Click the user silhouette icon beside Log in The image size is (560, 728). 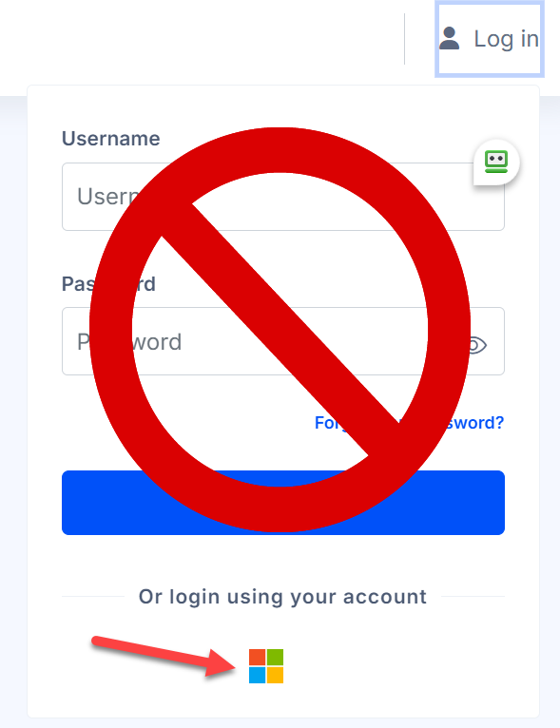pyautogui.click(x=449, y=38)
